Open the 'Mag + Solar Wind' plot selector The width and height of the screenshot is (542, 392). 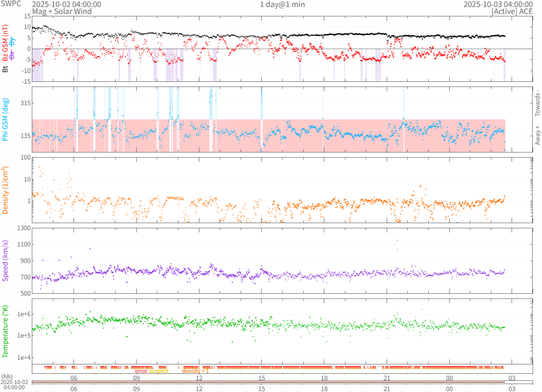click(62, 11)
